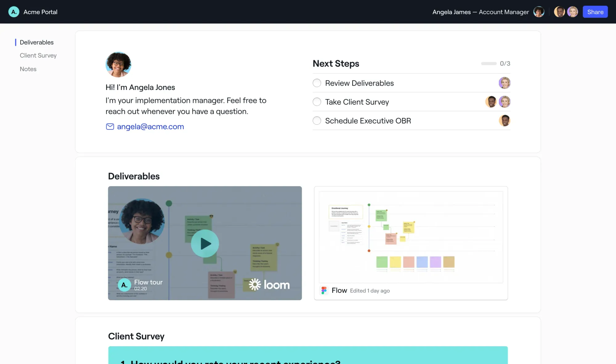This screenshot has height=364, width=616.
Task: Click the Next Steps progress bar
Action: [489, 63]
